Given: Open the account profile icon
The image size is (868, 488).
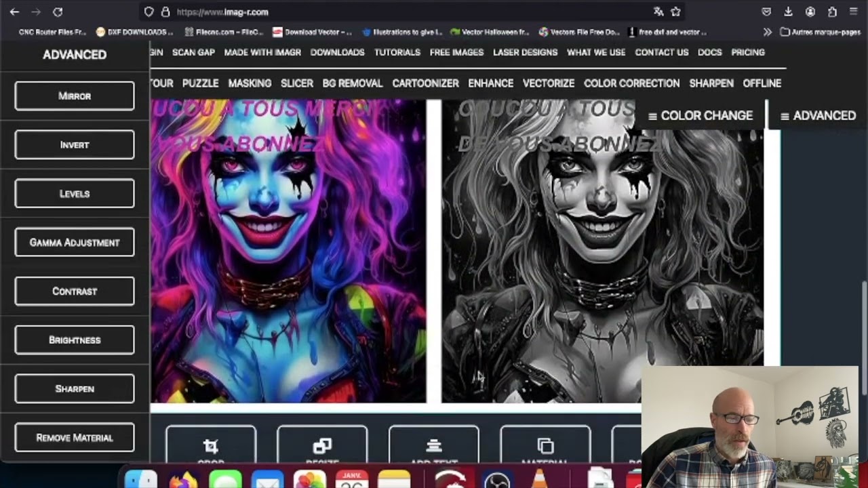Looking at the screenshot, I should (x=810, y=12).
